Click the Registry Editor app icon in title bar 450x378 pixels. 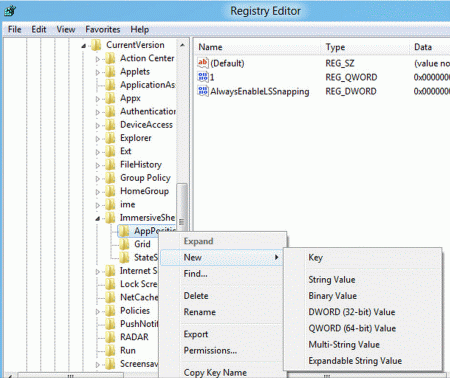10,11
